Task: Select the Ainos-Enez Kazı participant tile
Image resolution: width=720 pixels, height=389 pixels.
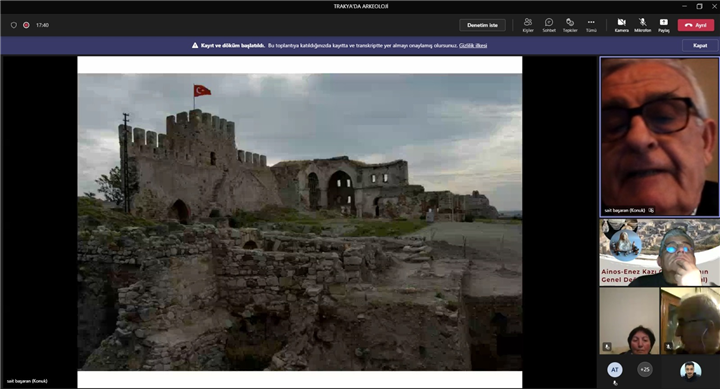Action: click(x=659, y=253)
